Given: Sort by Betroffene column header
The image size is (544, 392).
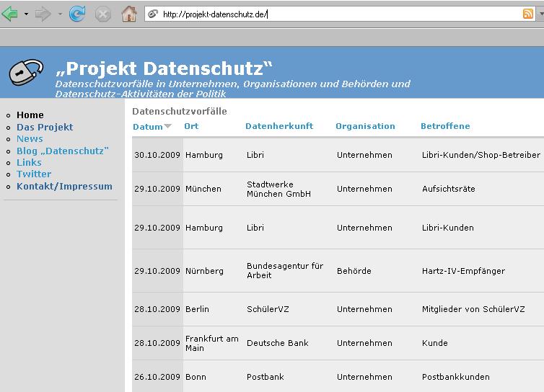Looking at the screenshot, I should [445, 126].
